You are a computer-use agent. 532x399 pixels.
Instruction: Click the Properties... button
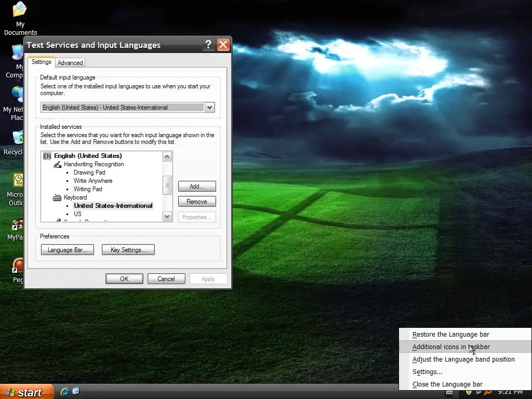coord(197,217)
